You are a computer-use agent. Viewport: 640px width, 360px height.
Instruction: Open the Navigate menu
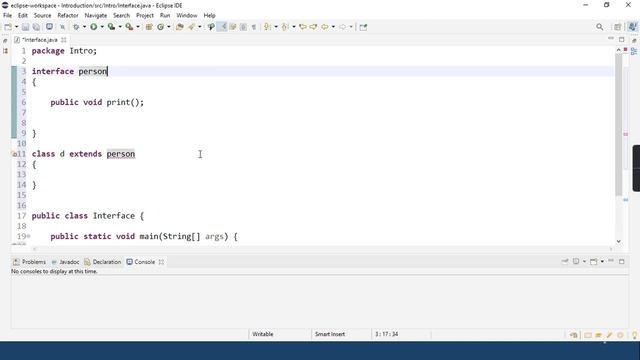[96, 16]
